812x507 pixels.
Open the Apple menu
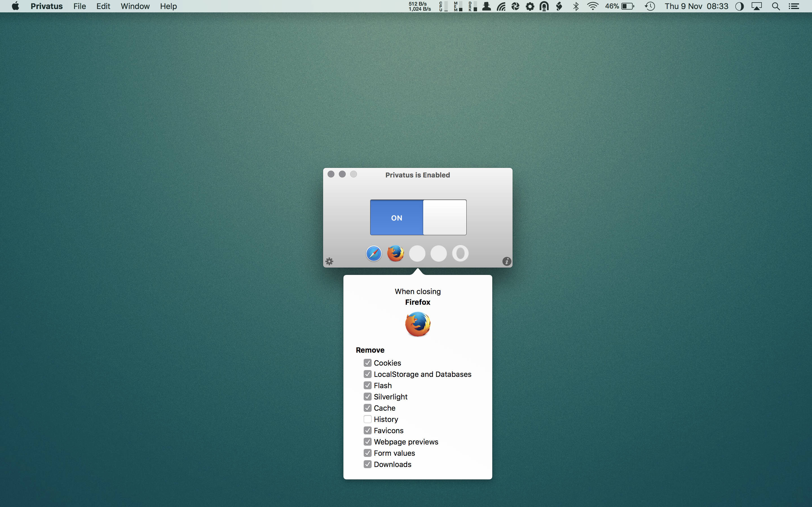pyautogui.click(x=16, y=6)
